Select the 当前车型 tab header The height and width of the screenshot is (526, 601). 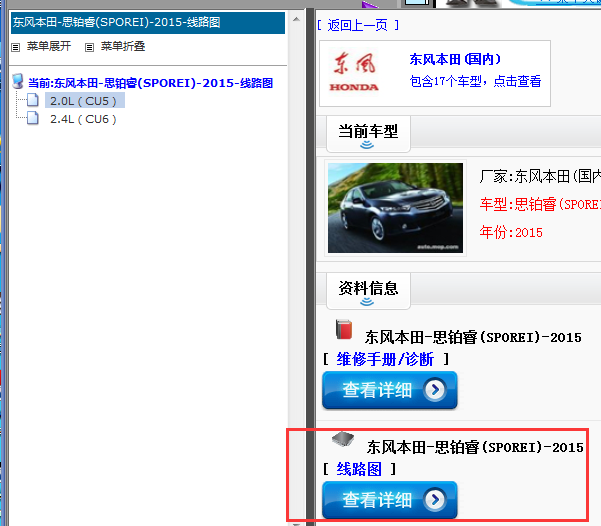click(368, 134)
